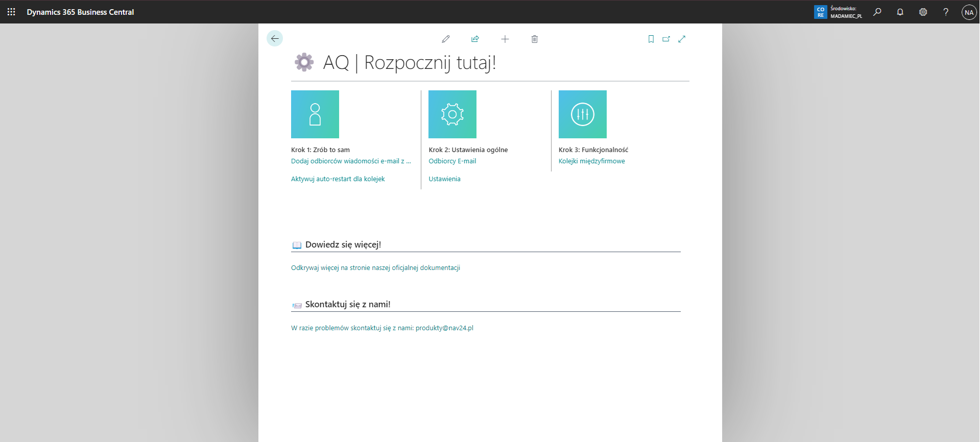Click the search magnifier icon
This screenshot has height=442, width=980.
(877, 12)
